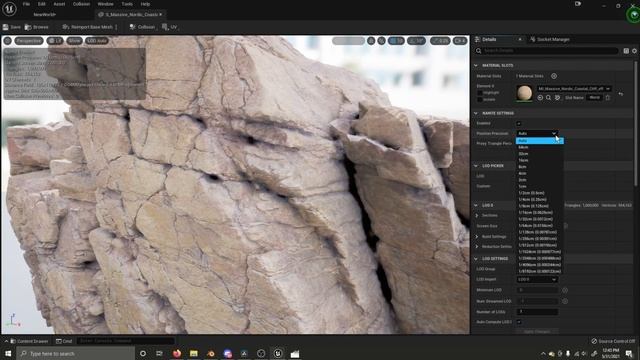
Task: Open the Collision menu in menu bar
Action: click(81, 4)
